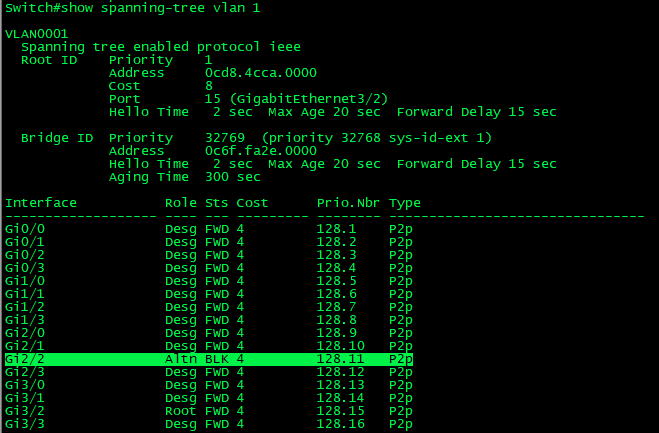Click '(priority 32768 sys-id-ext 1)' text
659x433 pixels.
click(x=377, y=138)
